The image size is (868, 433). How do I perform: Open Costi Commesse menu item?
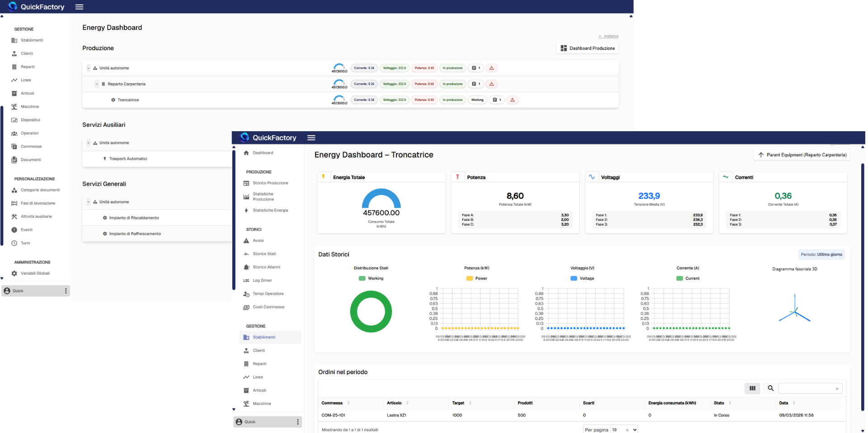[x=268, y=307]
